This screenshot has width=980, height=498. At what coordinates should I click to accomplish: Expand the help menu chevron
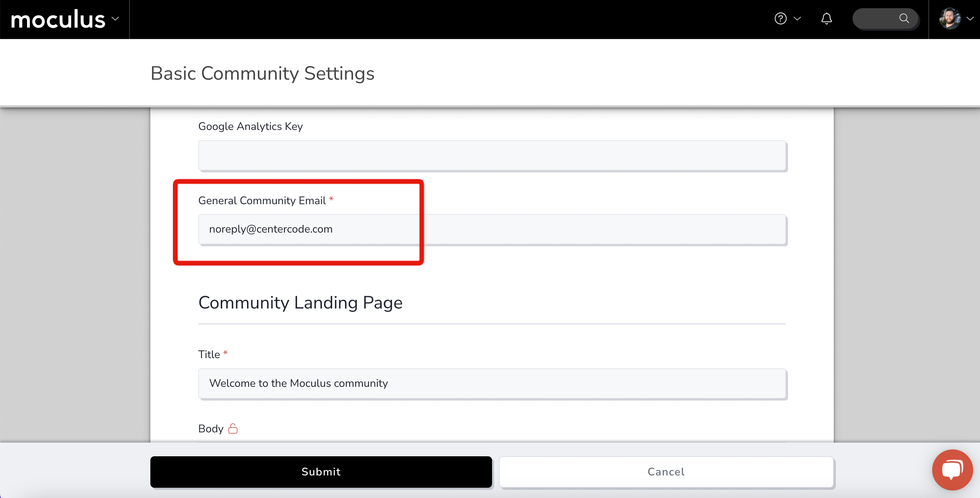(x=798, y=19)
